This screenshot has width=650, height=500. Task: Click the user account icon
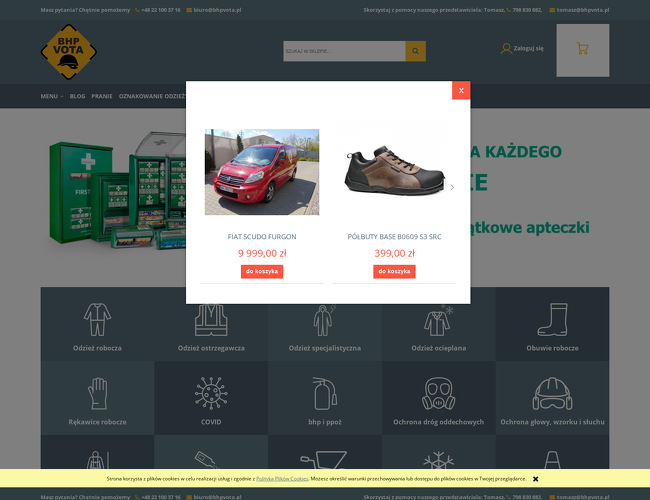pos(506,49)
